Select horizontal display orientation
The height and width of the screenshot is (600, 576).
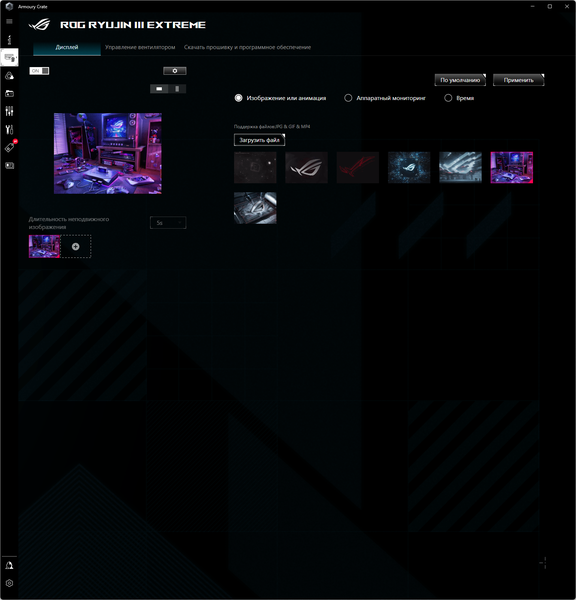[x=159, y=89]
